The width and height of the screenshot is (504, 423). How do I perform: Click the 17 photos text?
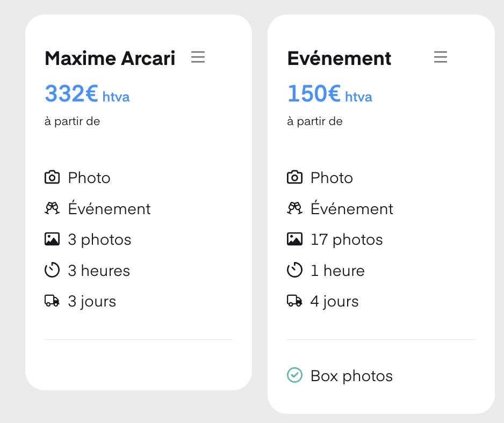tap(347, 239)
